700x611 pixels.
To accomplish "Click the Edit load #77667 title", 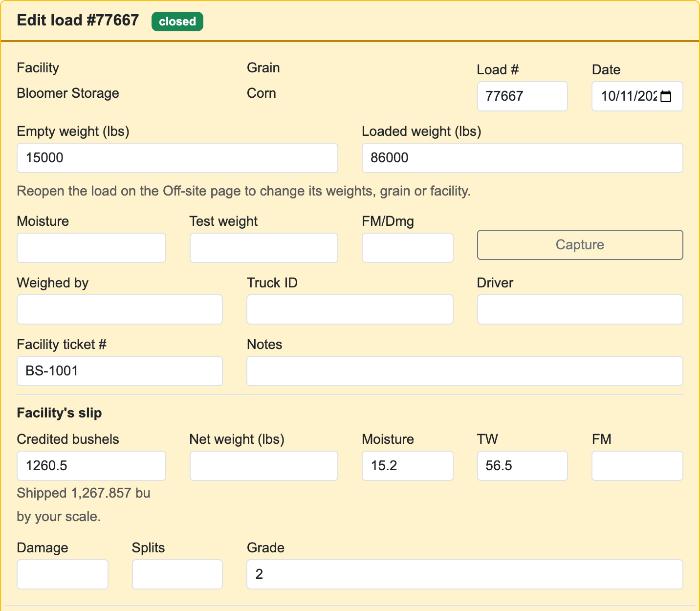I will coord(78,20).
